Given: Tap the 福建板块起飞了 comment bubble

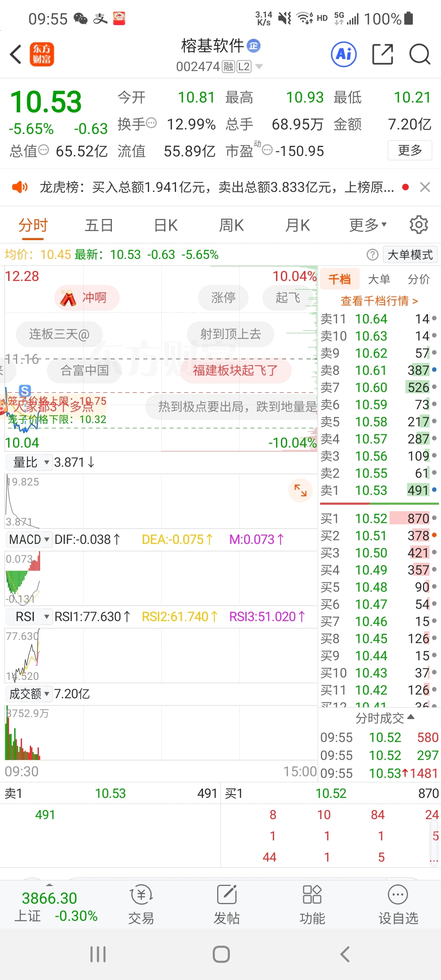Looking at the screenshot, I should [236, 371].
